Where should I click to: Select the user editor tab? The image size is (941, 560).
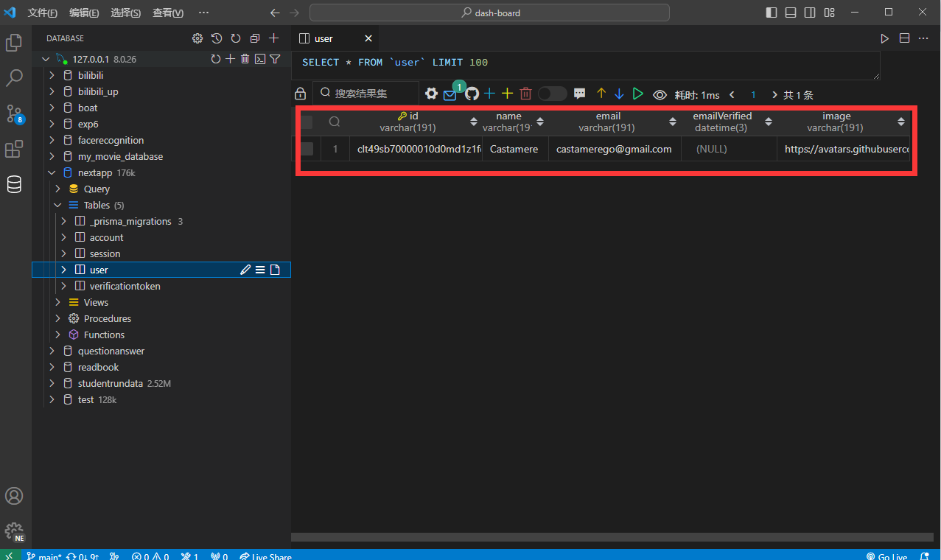[337, 38]
